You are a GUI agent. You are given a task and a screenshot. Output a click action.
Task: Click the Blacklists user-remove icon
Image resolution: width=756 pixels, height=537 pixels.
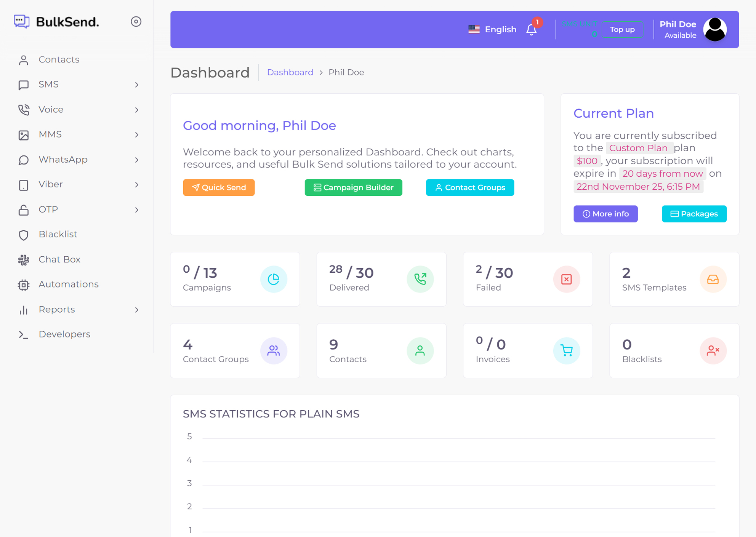[x=713, y=350]
